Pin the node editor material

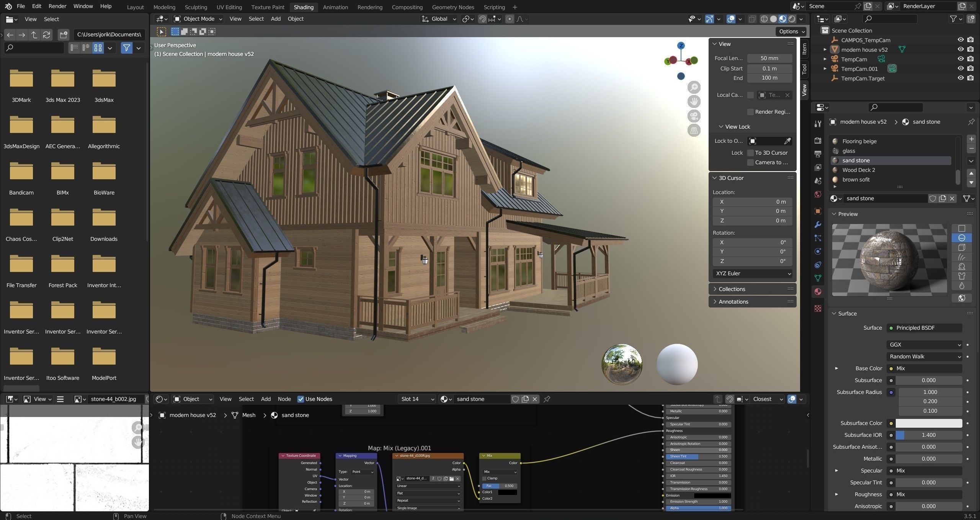[x=547, y=399]
